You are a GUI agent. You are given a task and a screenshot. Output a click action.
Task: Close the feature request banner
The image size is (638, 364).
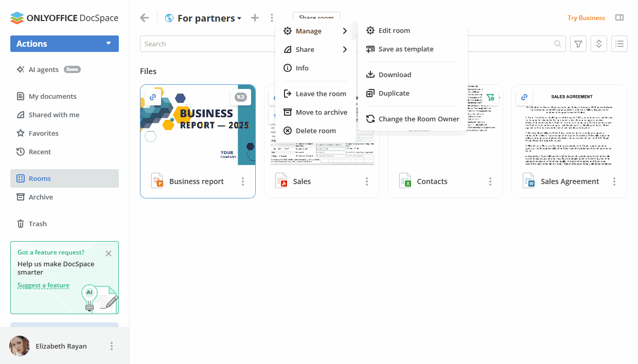[x=108, y=253]
